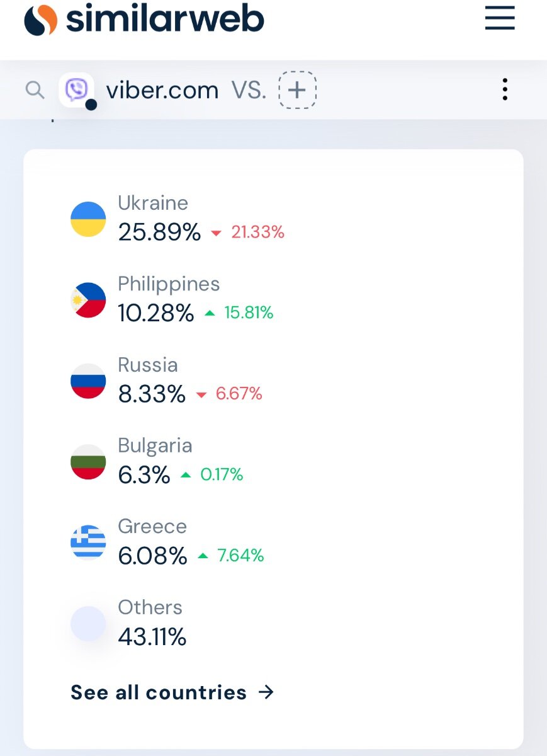
Task: Click the Similarweb logo
Action: [x=144, y=20]
